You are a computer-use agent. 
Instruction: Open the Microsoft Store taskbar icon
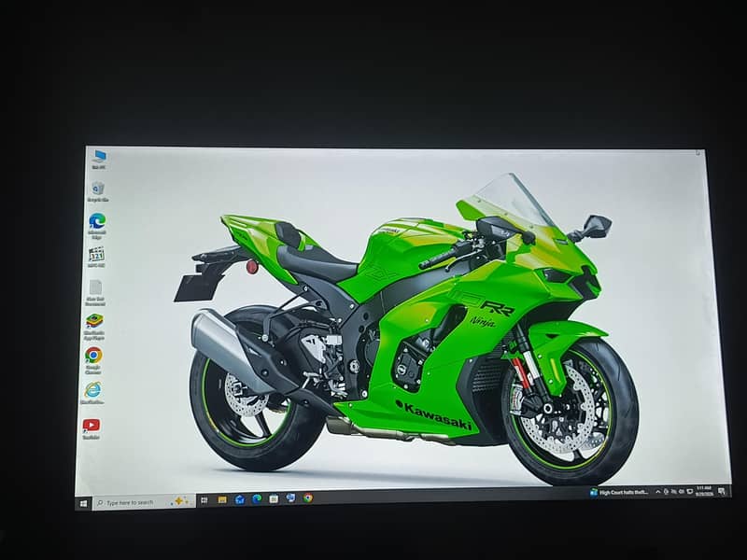274,498
